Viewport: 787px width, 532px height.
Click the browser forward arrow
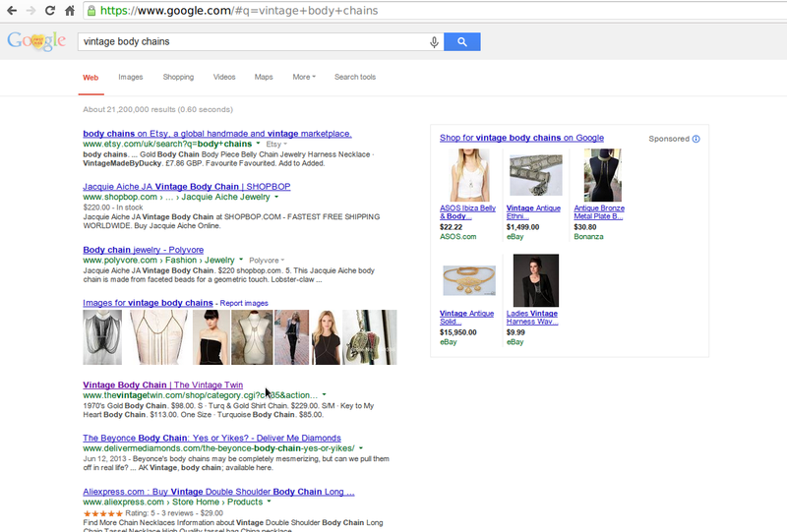[30, 11]
